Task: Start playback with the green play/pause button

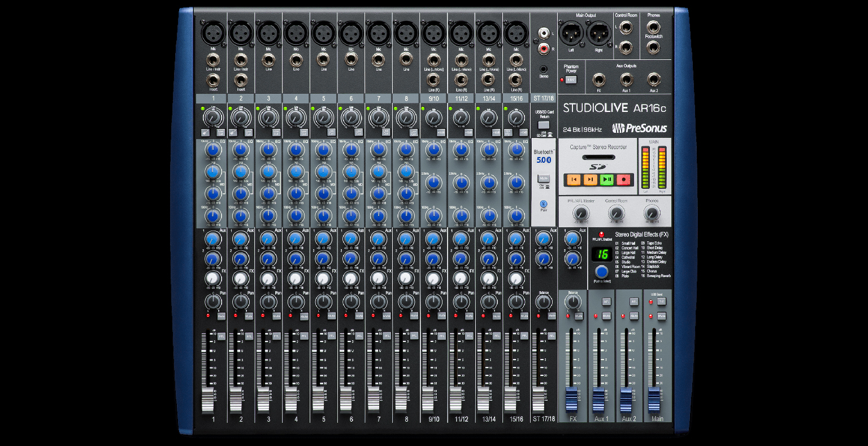Action: pos(607,180)
